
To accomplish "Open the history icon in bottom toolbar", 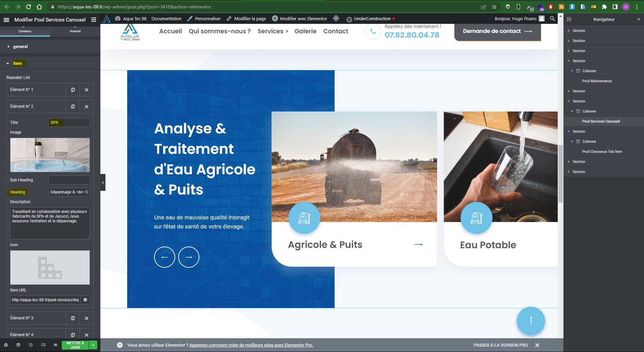I will click(31, 345).
